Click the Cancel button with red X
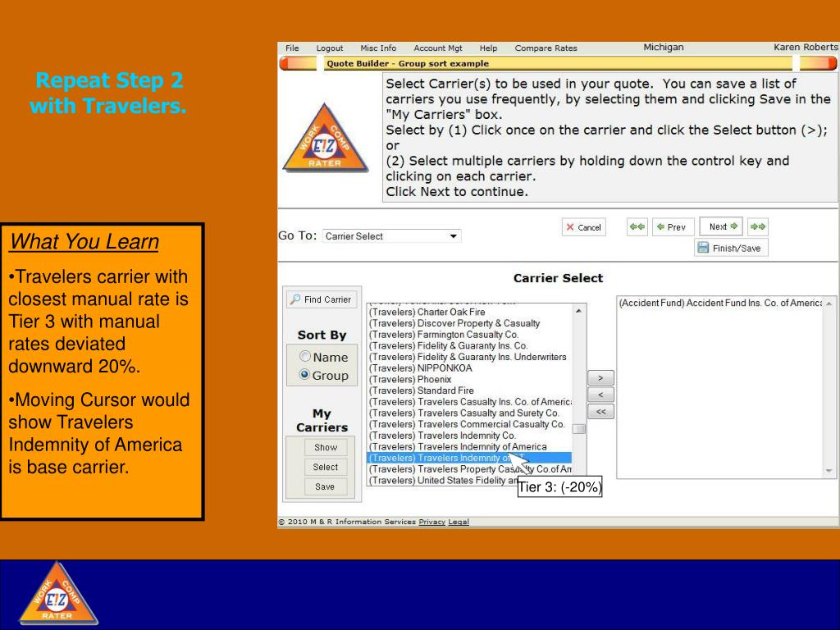Image resolution: width=840 pixels, height=630 pixels. [x=584, y=227]
